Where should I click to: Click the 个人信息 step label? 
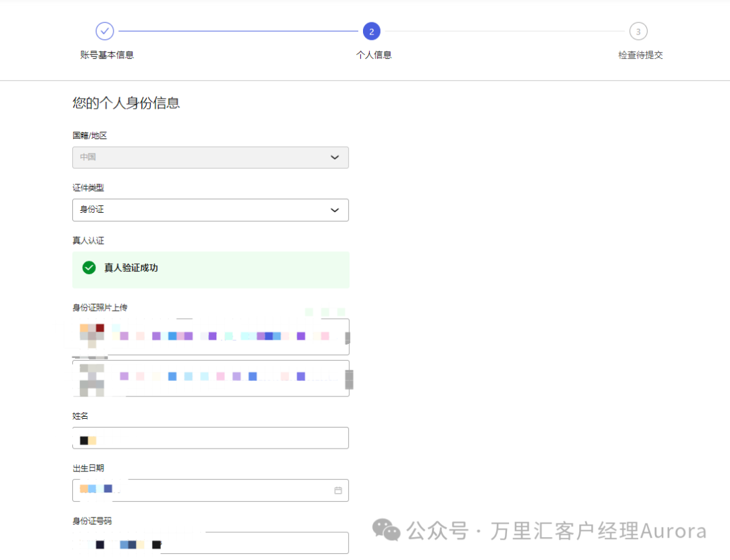[x=374, y=55]
